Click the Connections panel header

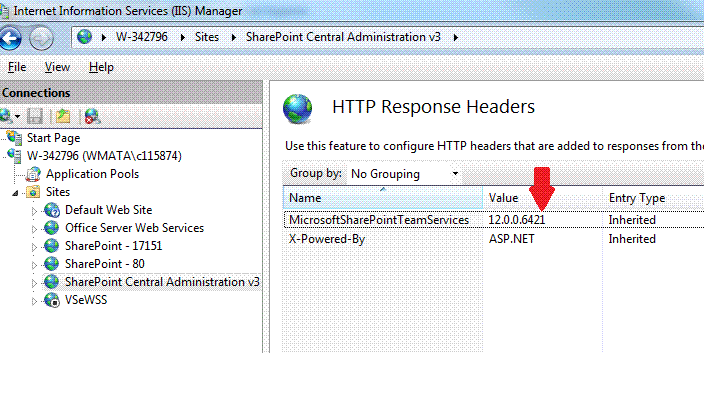click(131, 93)
